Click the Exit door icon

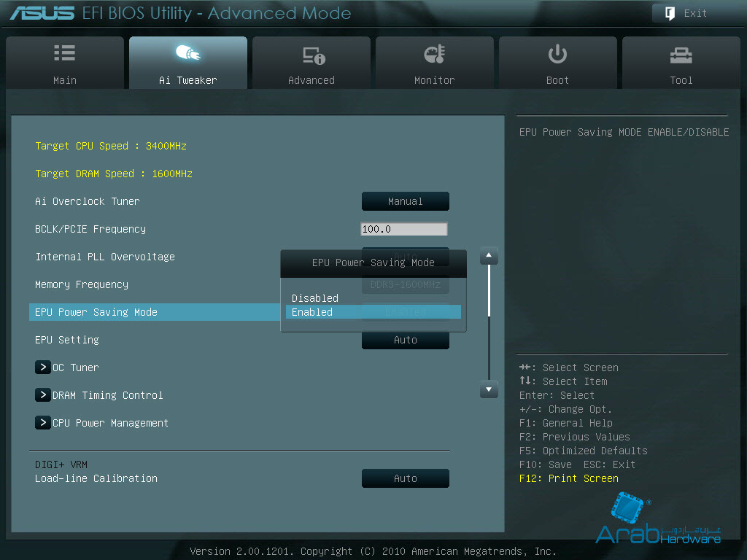670,13
